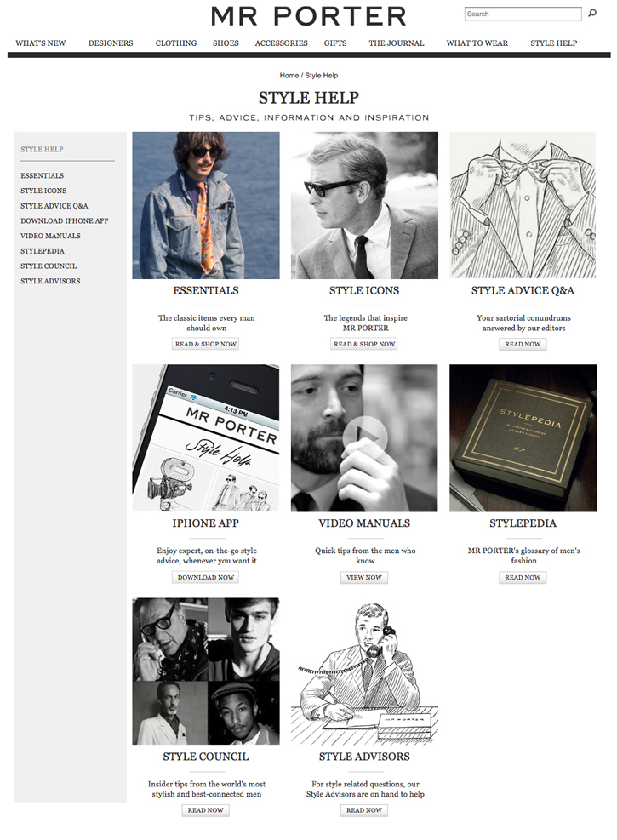Click the View Now button
The width and height of the screenshot is (617, 840).
pyautogui.click(x=364, y=578)
